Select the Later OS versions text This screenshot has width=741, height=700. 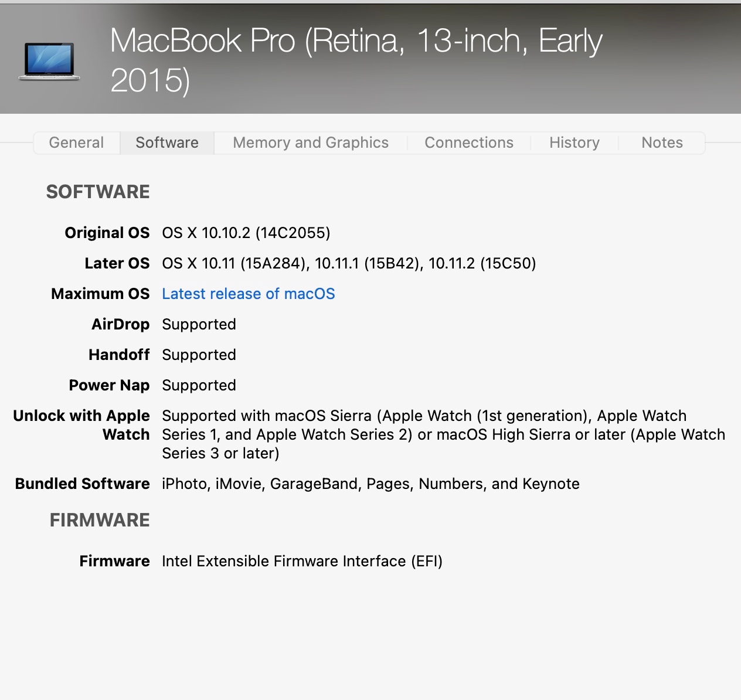tap(349, 263)
